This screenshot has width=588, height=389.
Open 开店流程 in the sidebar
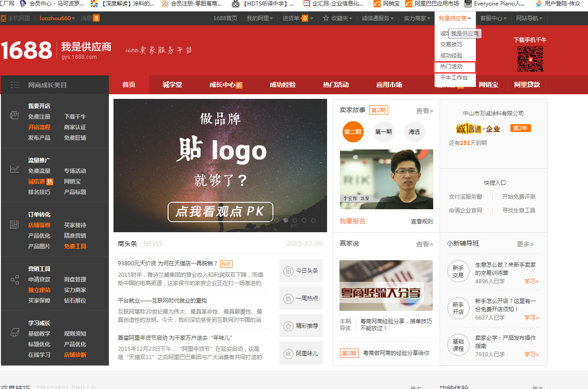coord(39,127)
